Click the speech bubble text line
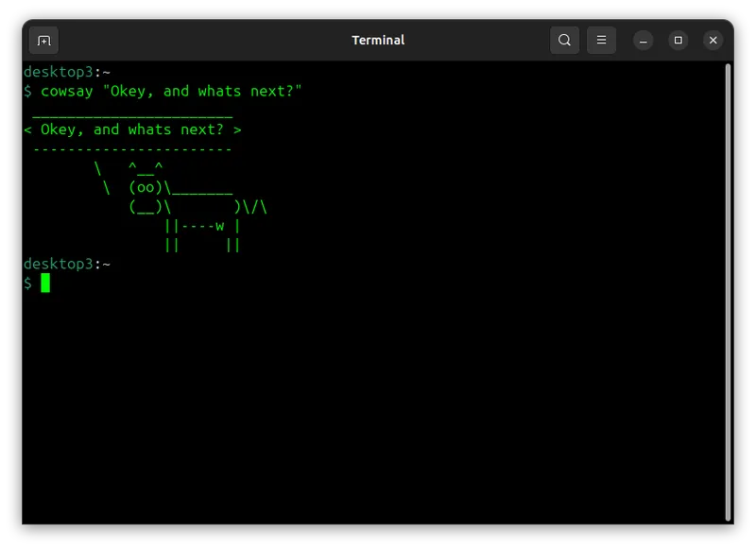Image resolution: width=756 pixels, height=549 pixels. tap(132, 129)
